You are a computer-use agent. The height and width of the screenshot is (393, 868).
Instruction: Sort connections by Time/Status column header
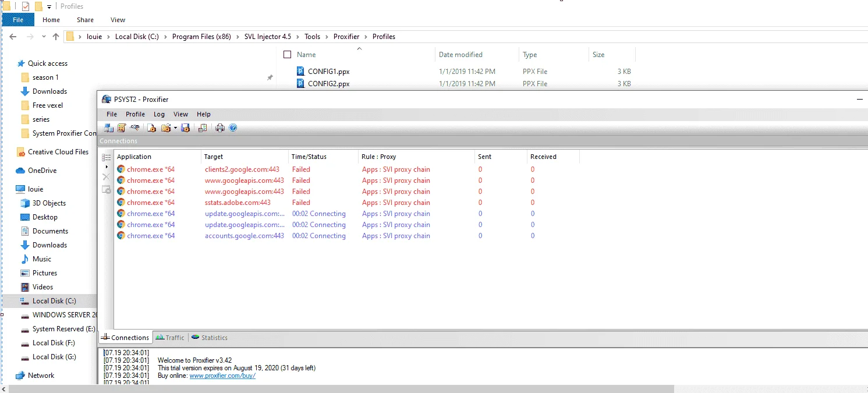(x=323, y=157)
